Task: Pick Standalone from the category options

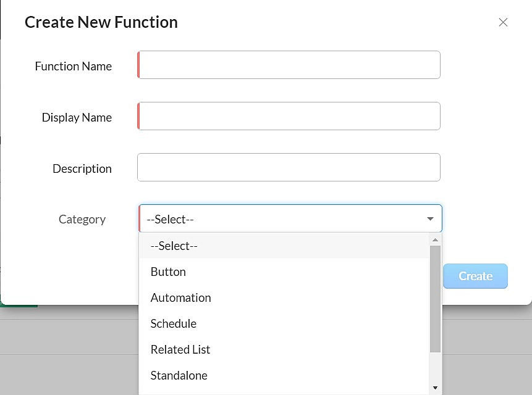Action: click(179, 375)
